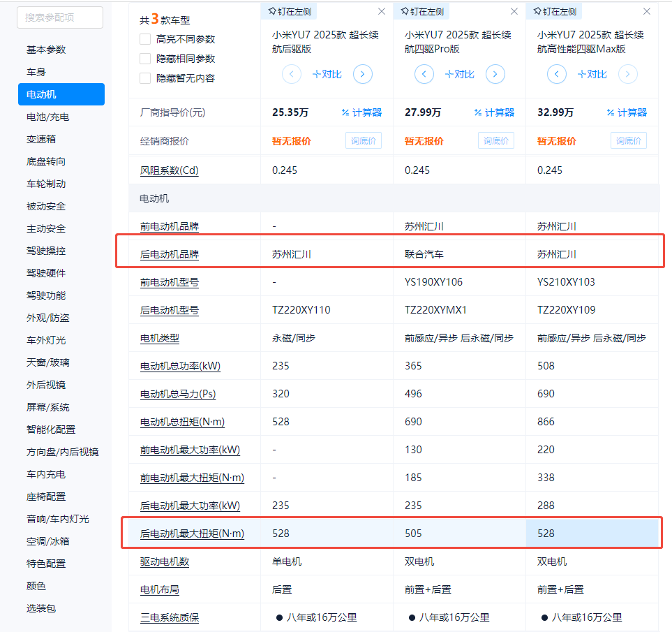Move the 后驱版 column left with arrow
Screen dimensions: 672x632
[292, 74]
